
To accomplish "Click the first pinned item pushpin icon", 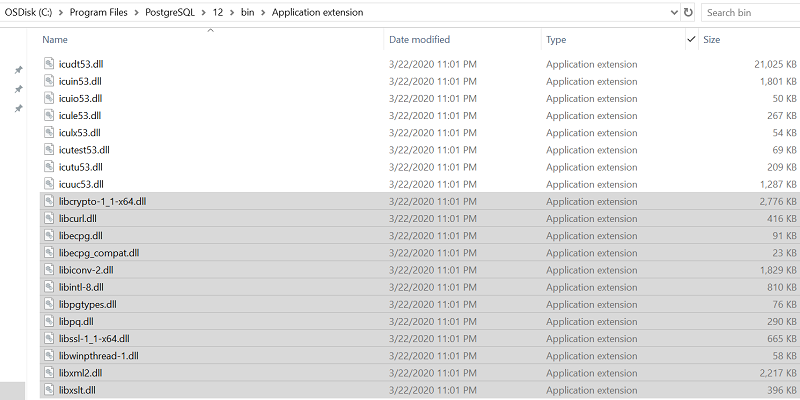I will pyautogui.click(x=18, y=70).
